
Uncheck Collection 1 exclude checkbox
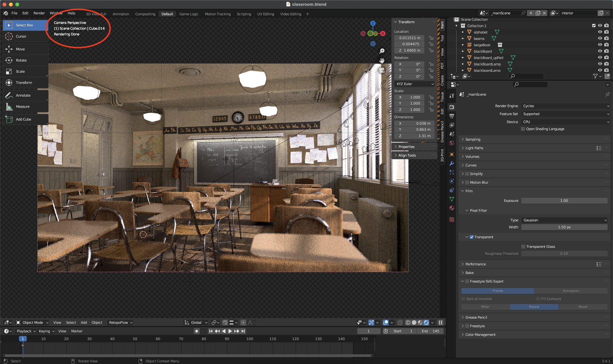[594, 26]
